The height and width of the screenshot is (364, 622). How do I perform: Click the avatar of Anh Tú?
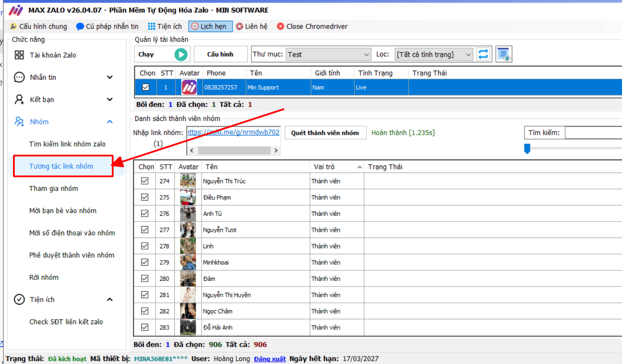188,214
